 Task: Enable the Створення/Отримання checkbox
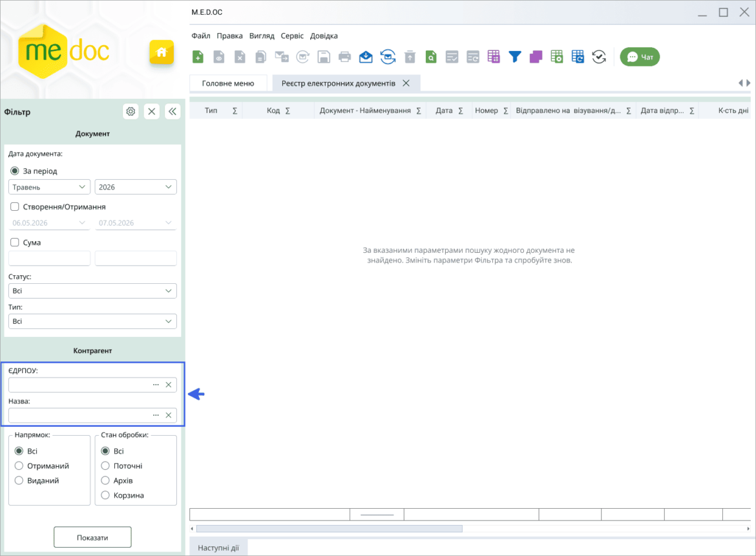tap(15, 206)
